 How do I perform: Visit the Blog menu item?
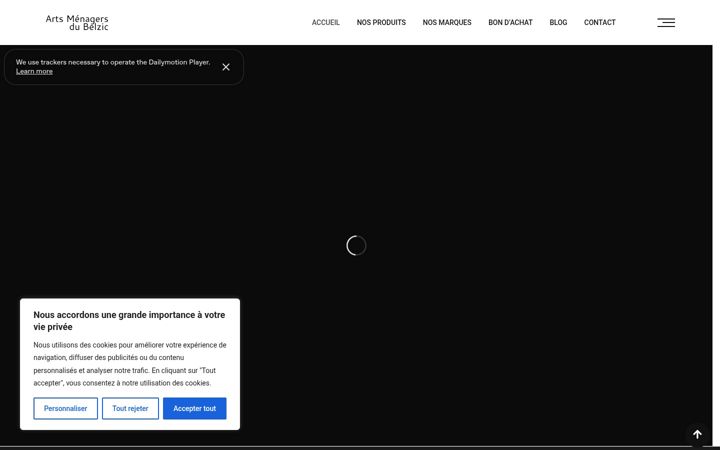click(558, 22)
